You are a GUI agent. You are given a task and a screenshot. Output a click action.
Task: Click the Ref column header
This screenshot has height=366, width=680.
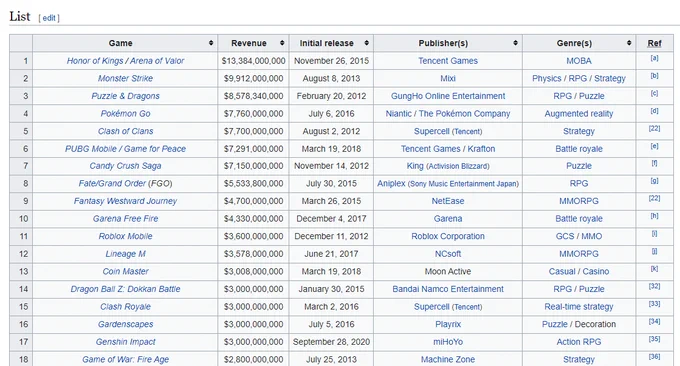coord(654,43)
